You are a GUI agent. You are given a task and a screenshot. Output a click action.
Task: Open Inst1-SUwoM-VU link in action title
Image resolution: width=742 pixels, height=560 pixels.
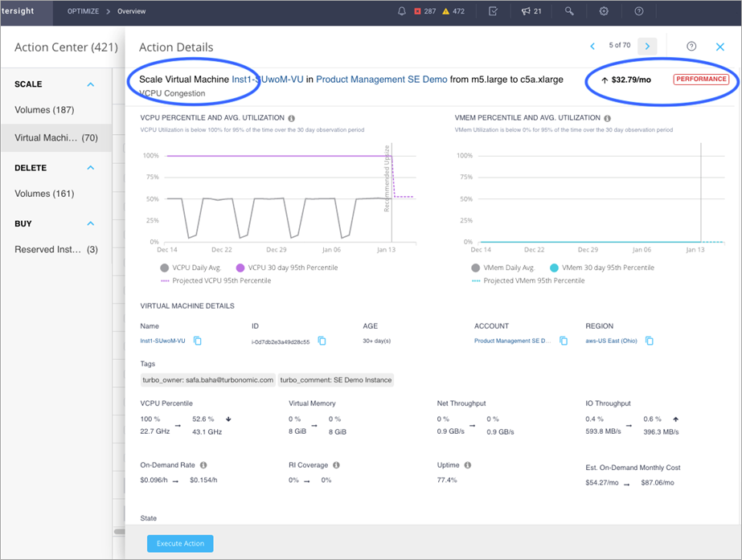(268, 80)
